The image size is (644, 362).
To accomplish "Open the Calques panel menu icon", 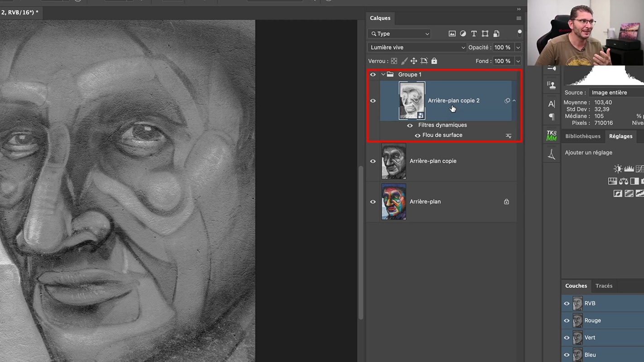I will tap(519, 18).
